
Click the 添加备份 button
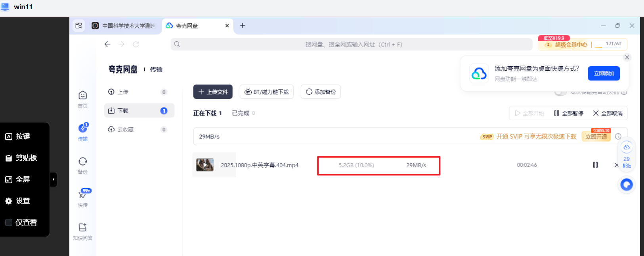[321, 92]
